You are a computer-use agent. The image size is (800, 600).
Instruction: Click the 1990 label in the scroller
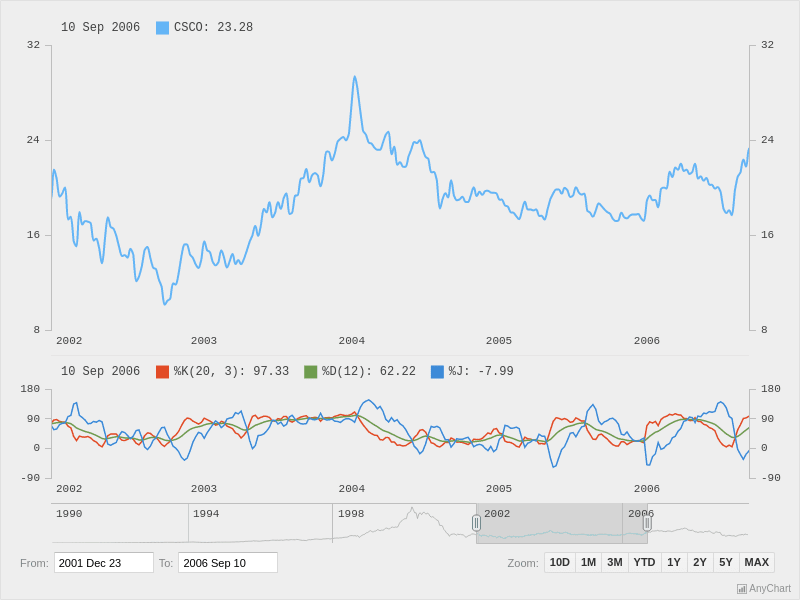[x=69, y=514]
